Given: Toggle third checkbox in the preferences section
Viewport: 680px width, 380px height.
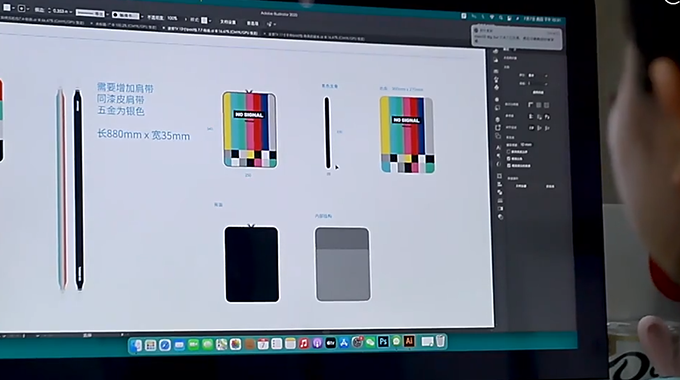Looking at the screenshot, I should click(x=508, y=165).
